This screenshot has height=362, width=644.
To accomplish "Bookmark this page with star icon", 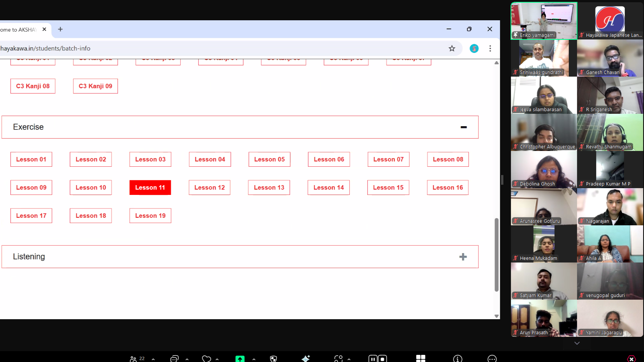I will [x=452, y=48].
